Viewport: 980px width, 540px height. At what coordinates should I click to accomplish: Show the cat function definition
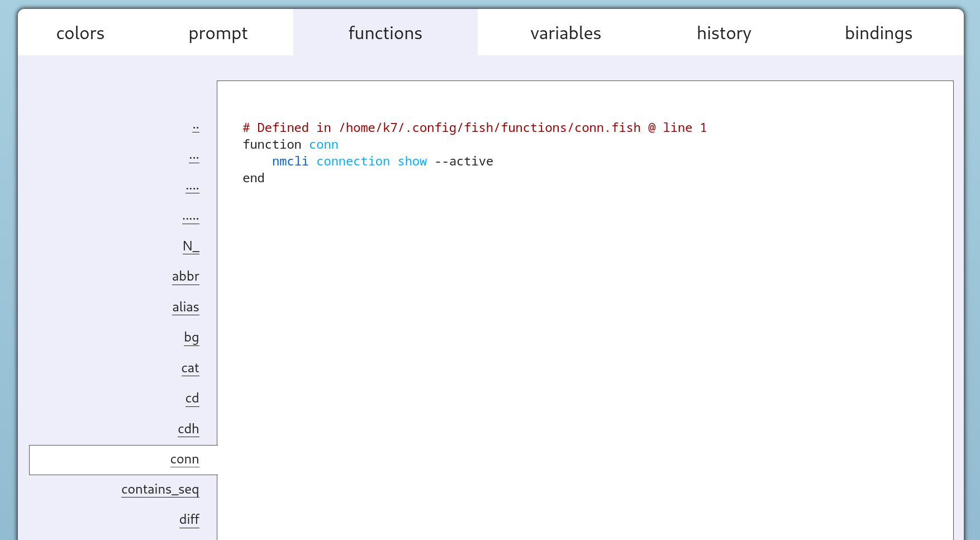(190, 368)
